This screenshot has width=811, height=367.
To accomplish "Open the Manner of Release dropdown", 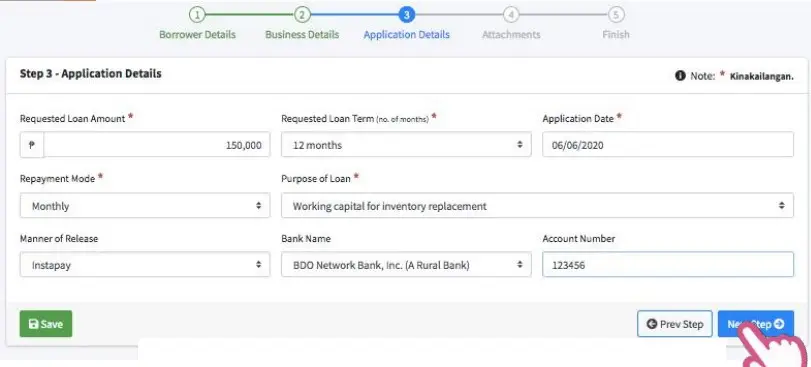I will [x=145, y=265].
